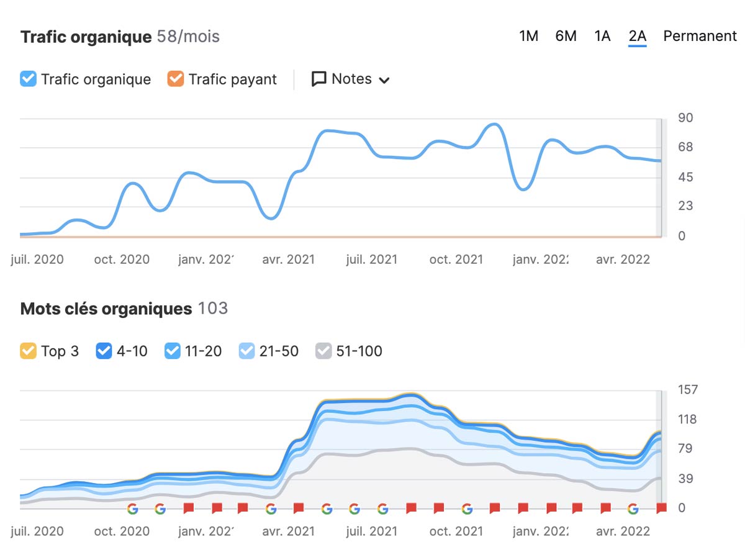Click the first red note flag near janv. 2021
Screen dimensions: 745x560
[189, 508]
